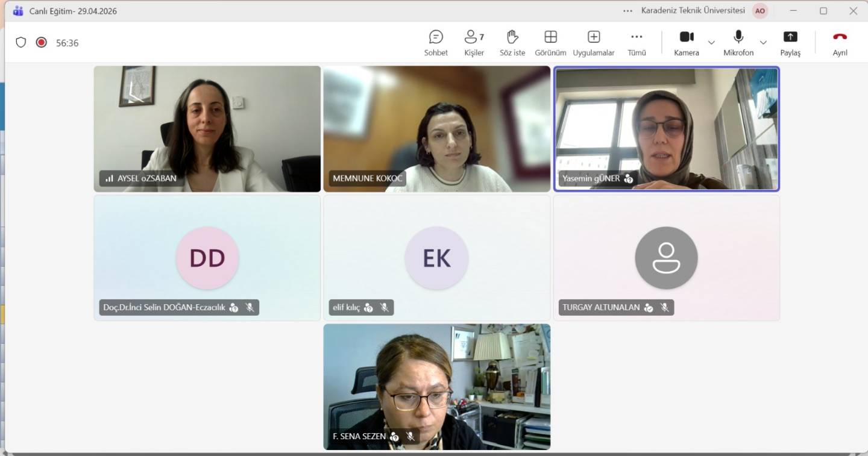The height and width of the screenshot is (456, 868).
Task: Open title bar three-dot menu
Action: (x=628, y=11)
